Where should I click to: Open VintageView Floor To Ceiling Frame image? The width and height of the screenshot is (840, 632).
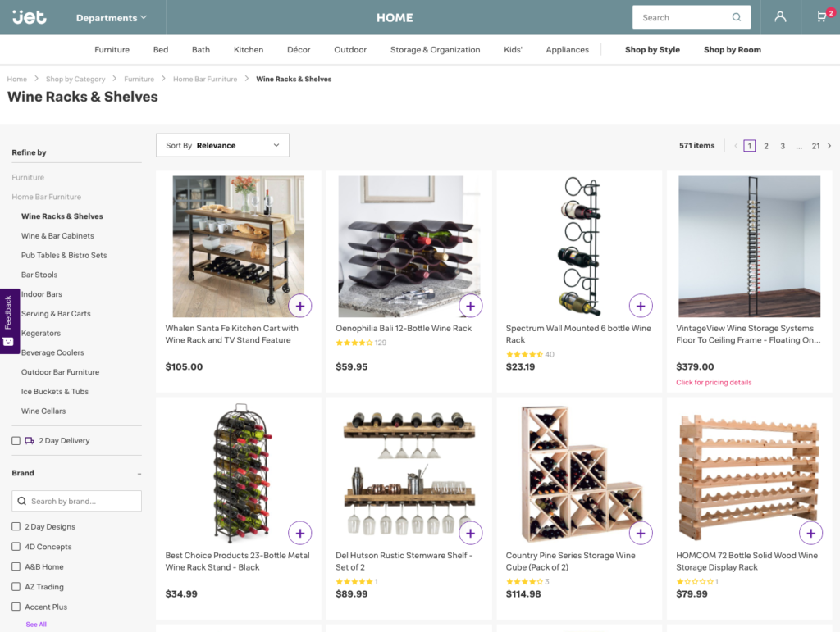[749, 246]
